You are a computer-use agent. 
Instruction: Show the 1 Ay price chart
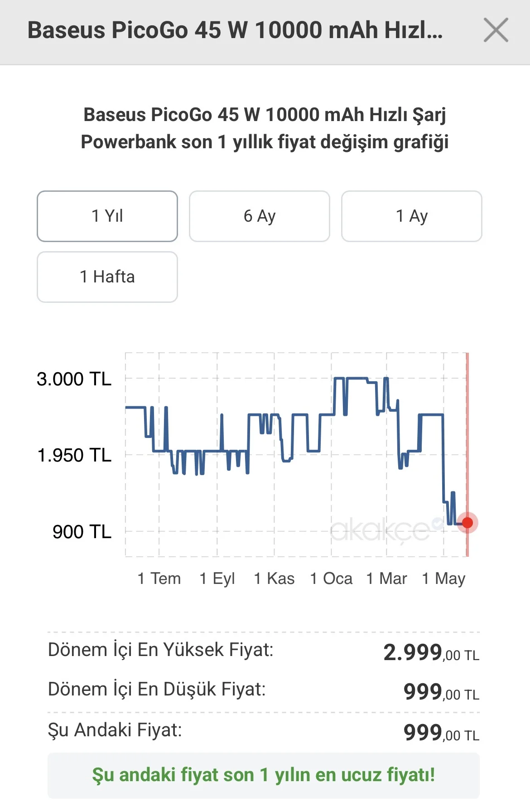[x=412, y=216]
